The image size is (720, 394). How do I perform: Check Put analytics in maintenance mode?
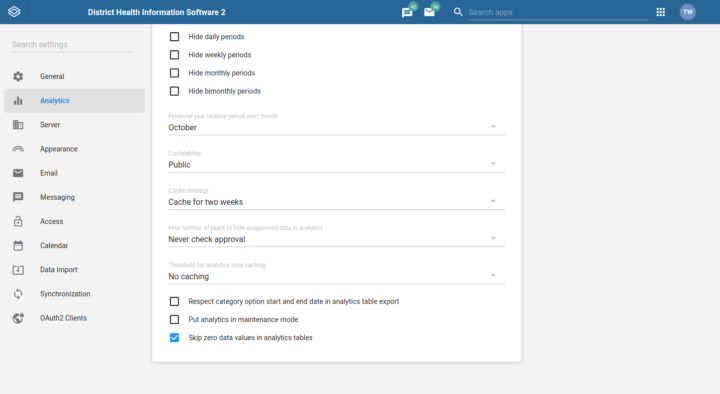coord(174,320)
